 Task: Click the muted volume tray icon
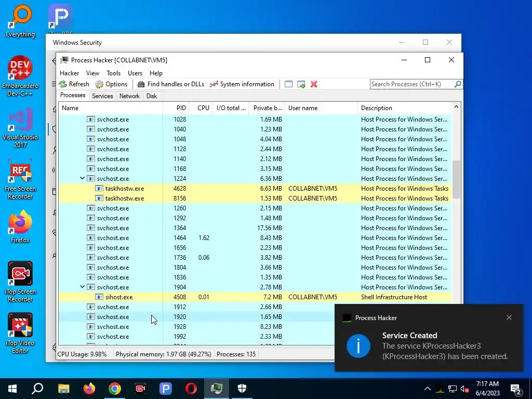[x=465, y=389]
